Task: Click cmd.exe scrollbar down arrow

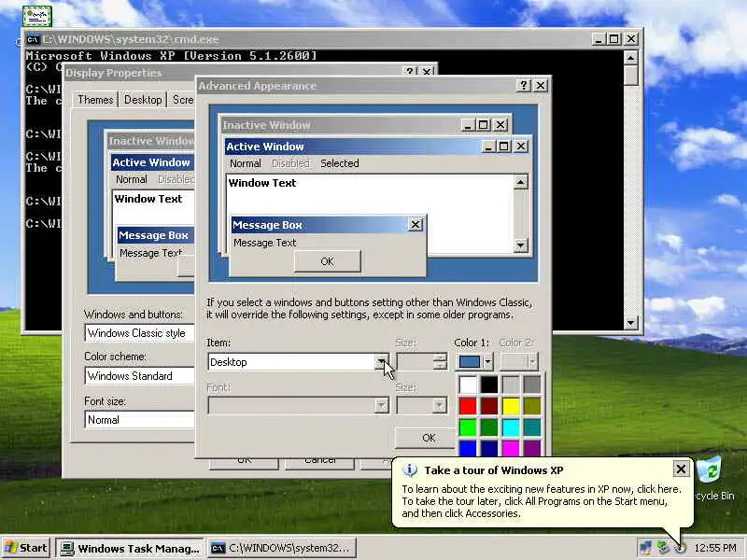Action: click(x=631, y=322)
